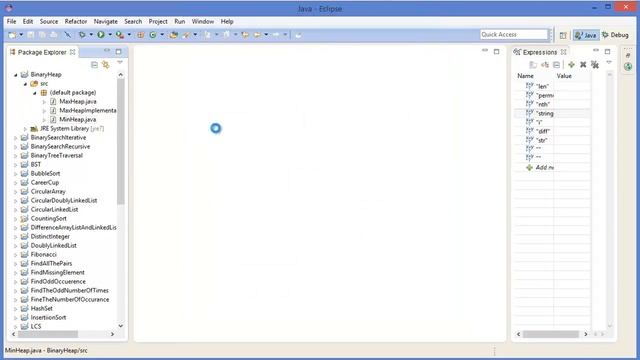Click the Open Type toolbar icon

[x=173, y=35]
